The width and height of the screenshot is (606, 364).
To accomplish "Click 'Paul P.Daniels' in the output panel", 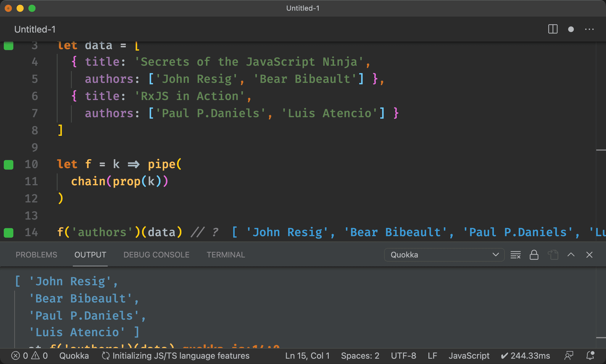I will [84, 316].
